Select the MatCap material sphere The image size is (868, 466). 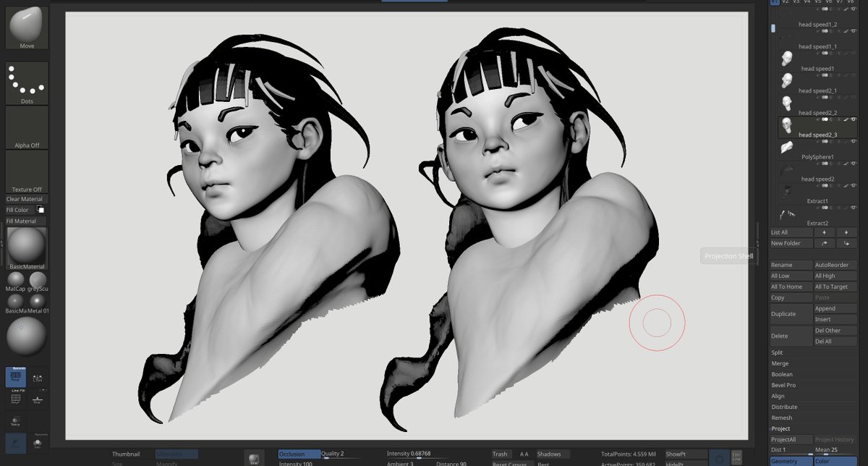[x=15, y=280]
